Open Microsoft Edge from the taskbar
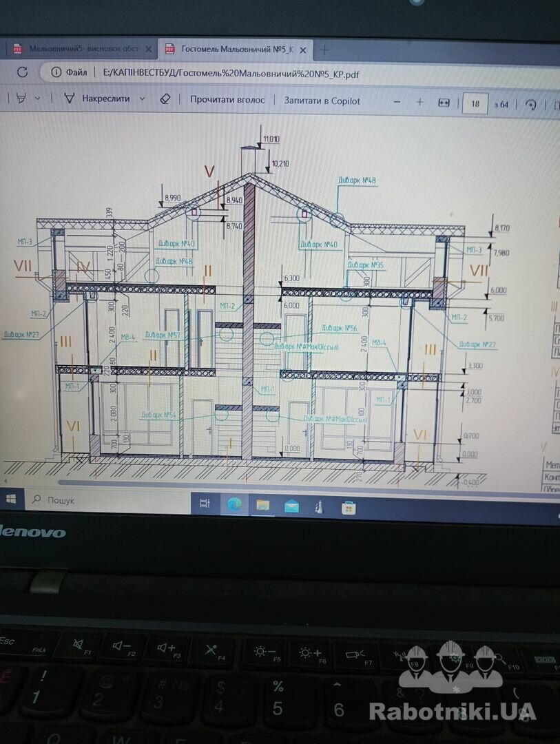Image resolution: width=560 pixels, height=744 pixels. coord(234,505)
